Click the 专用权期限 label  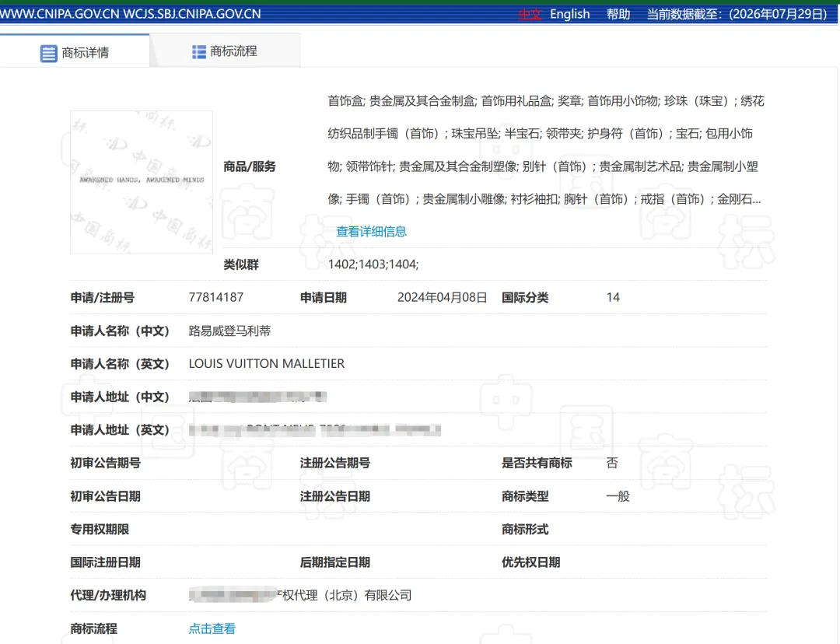pos(100,530)
